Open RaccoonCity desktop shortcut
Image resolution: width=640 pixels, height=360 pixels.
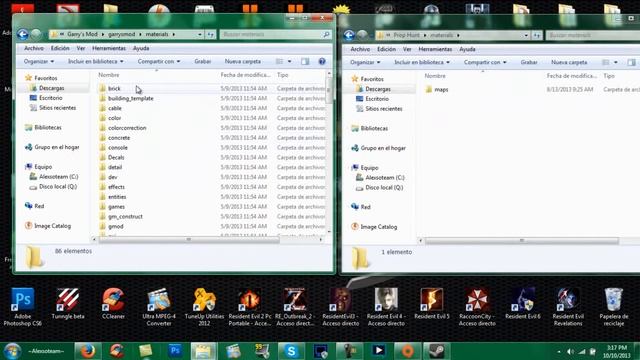477,306
